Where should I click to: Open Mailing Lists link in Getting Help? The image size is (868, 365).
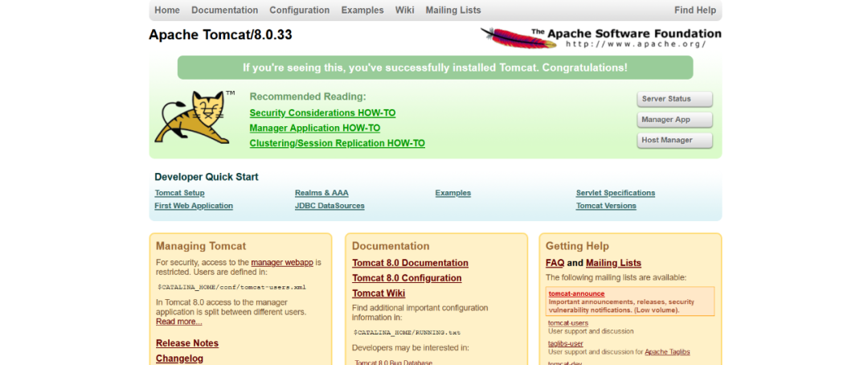point(613,263)
